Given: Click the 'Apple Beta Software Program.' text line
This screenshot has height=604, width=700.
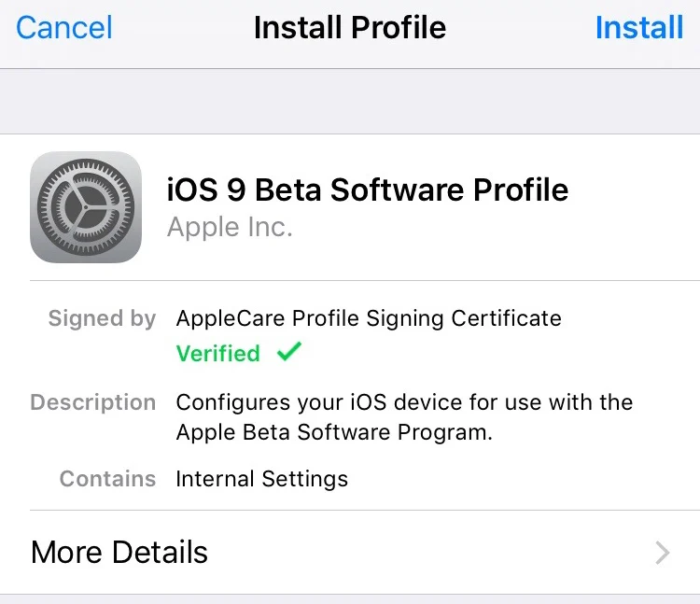Looking at the screenshot, I should coord(334,433).
